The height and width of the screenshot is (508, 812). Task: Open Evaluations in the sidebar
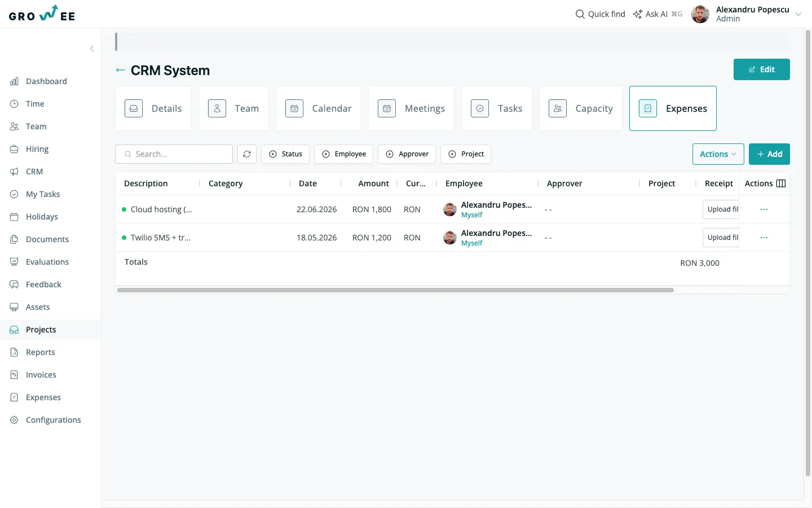pyautogui.click(x=47, y=262)
